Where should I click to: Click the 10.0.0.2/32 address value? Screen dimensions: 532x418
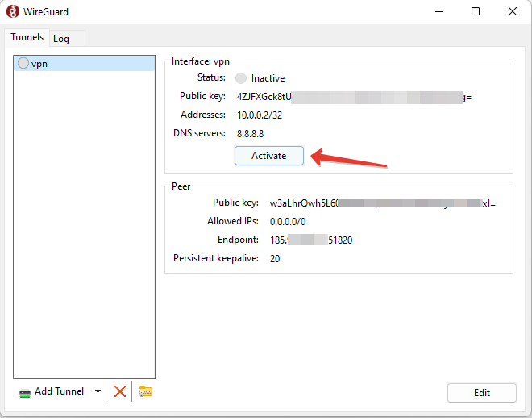(260, 115)
